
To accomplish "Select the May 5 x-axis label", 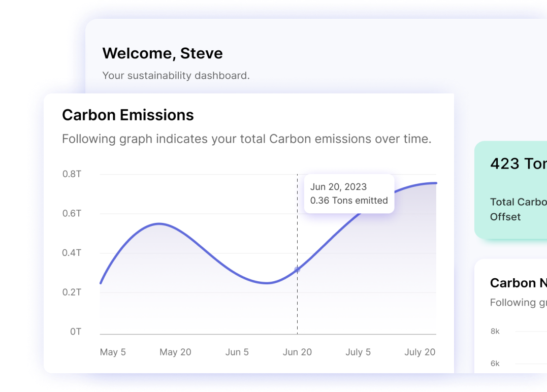I will pos(113,352).
